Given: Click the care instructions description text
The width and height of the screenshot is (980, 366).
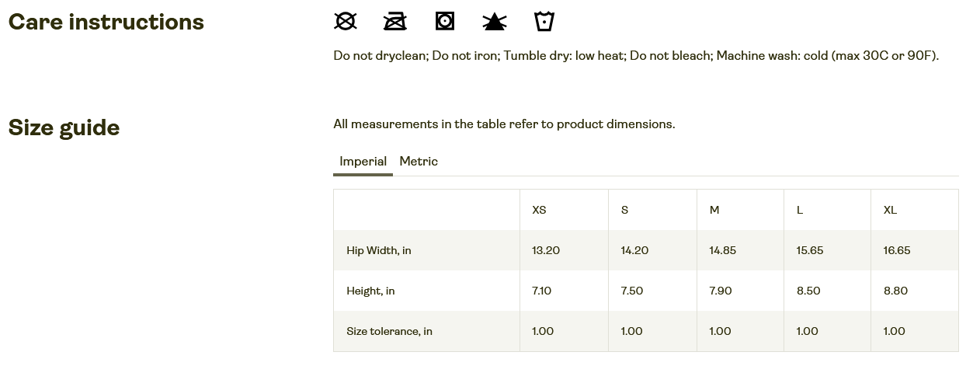Looking at the screenshot, I should (x=636, y=56).
